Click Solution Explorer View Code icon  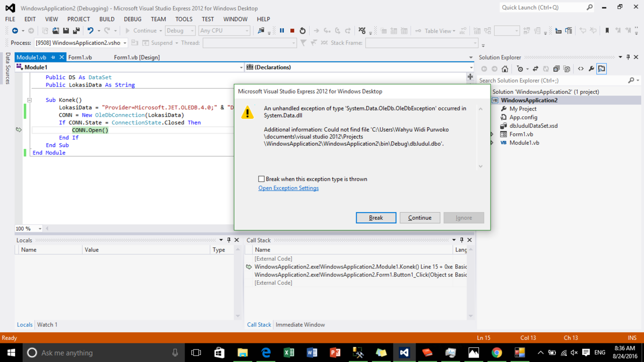click(x=581, y=69)
